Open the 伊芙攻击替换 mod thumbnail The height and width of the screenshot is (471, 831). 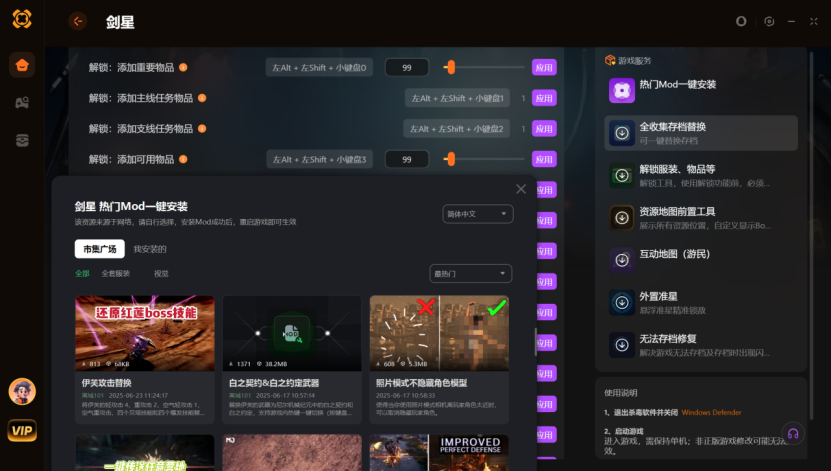tap(145, 333)
